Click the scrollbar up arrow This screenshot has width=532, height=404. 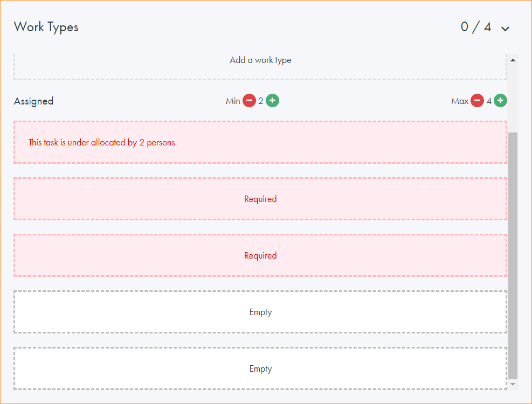[x=513, y=60]
